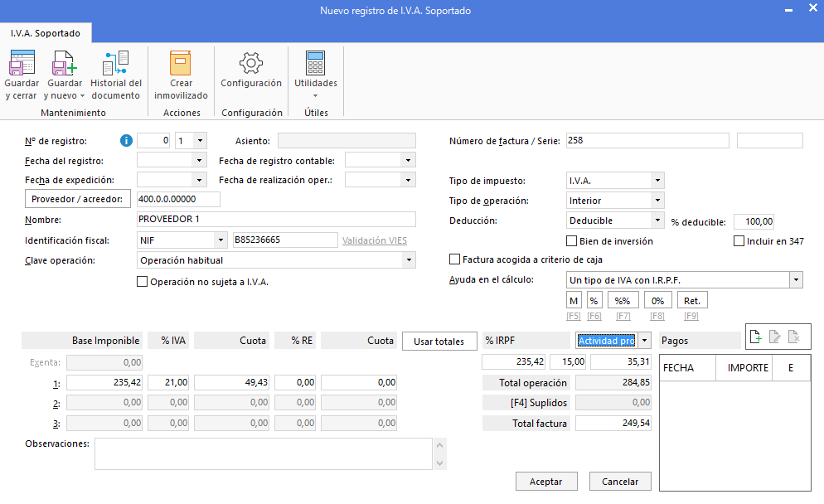Click Proveedor account field 400.0.0.00000
824x504 pixels.
[178, 199]
